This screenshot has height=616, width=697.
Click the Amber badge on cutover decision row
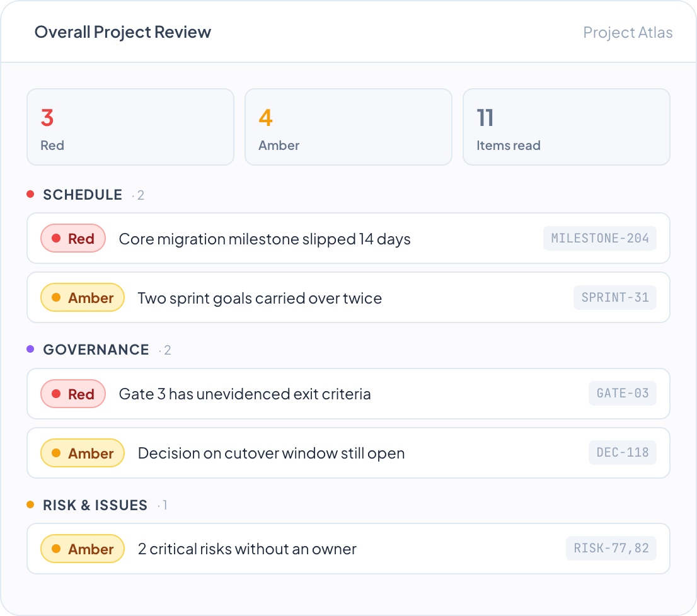(x=82, y=453)
